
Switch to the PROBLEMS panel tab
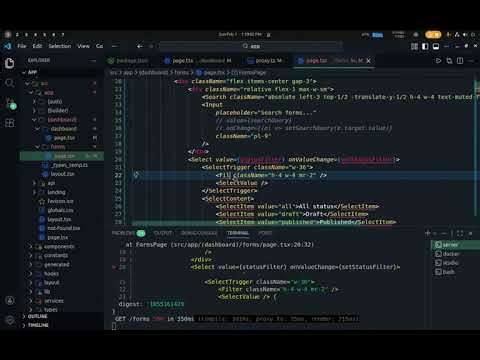pos(128,233)
